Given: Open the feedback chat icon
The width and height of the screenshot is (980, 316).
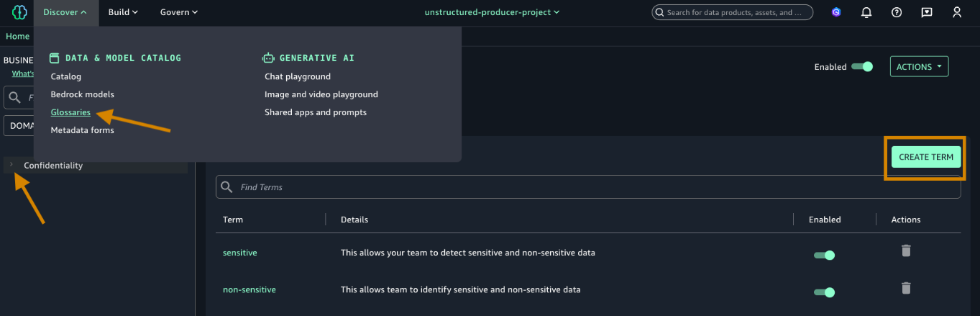Looking at the screenshot, I should point(927,12).
